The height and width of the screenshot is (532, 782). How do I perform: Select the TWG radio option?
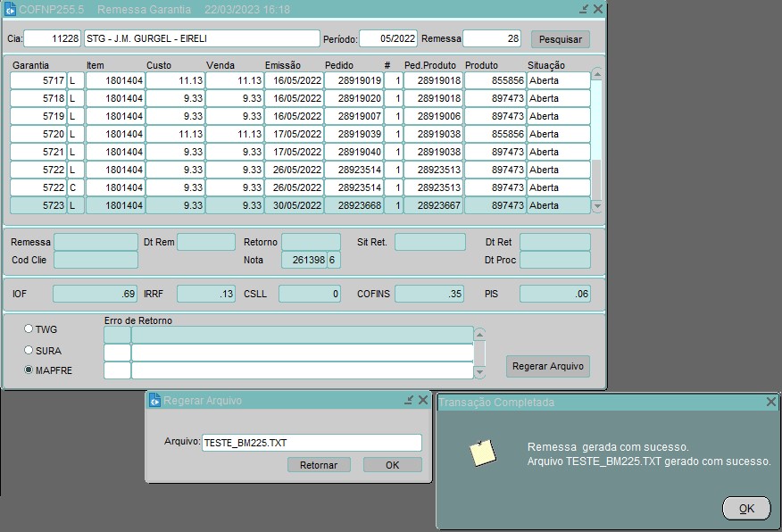[29, 328]
